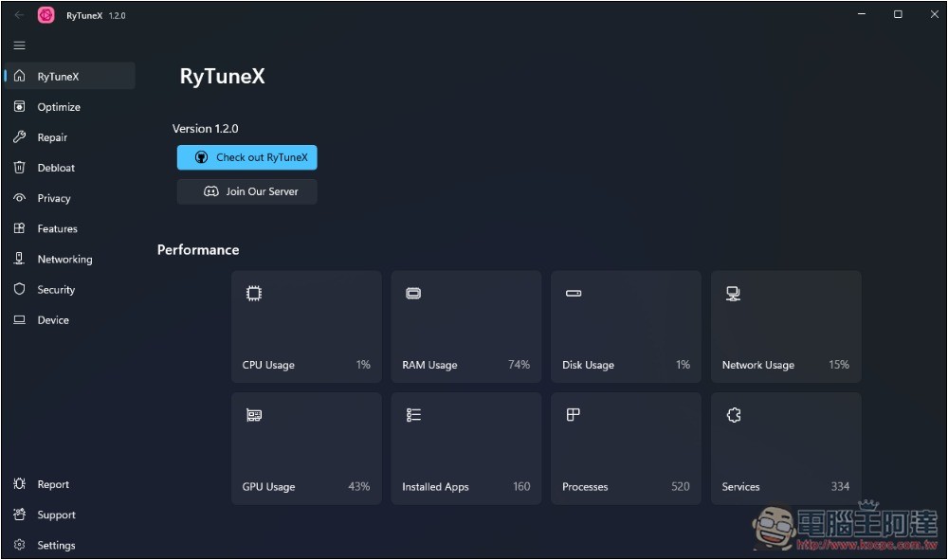Click the Report bug icon
This screenshot has height=560, width=948.
tap(19, 484)
